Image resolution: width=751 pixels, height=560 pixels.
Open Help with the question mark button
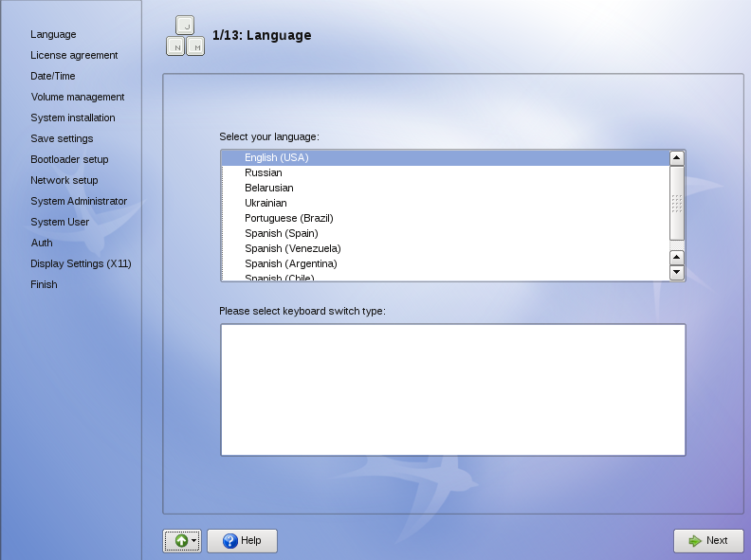(x=242, y=540)
